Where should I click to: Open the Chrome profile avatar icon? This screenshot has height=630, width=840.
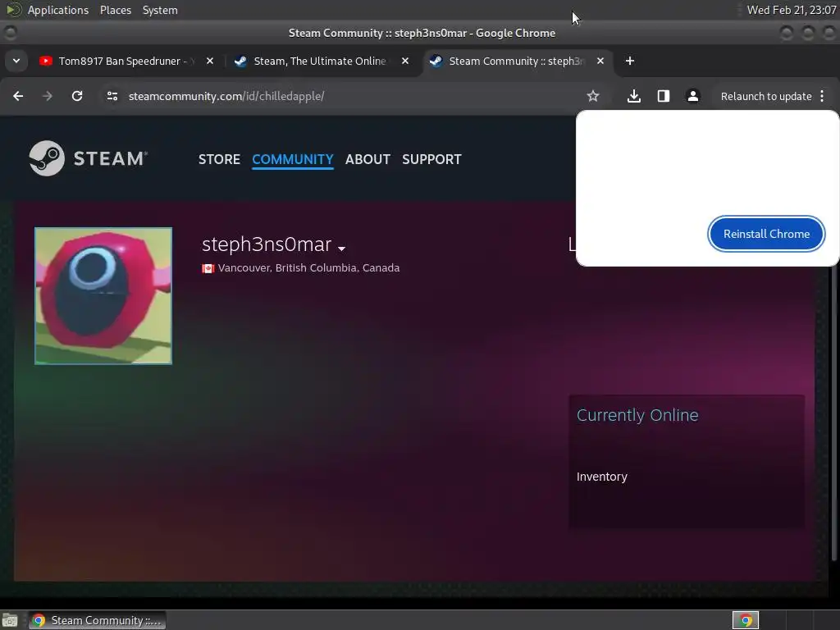pyautogui.click(x=692, y=96)
